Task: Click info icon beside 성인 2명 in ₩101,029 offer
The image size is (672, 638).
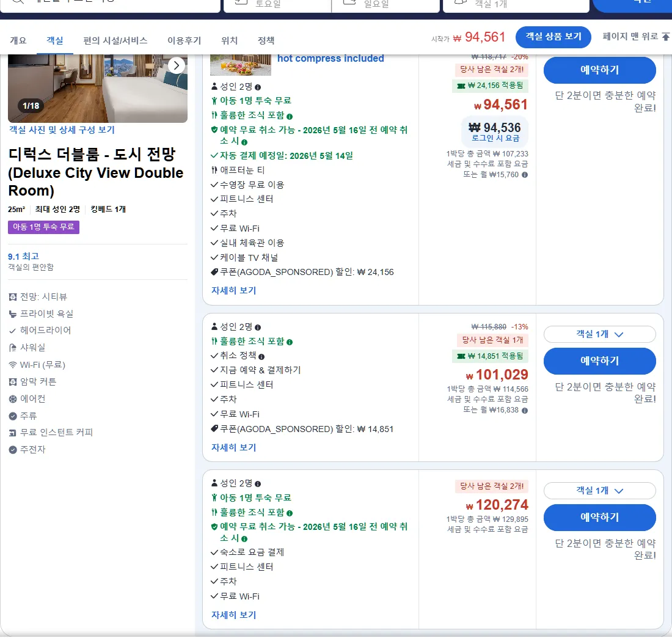Action: coord(258,327)
